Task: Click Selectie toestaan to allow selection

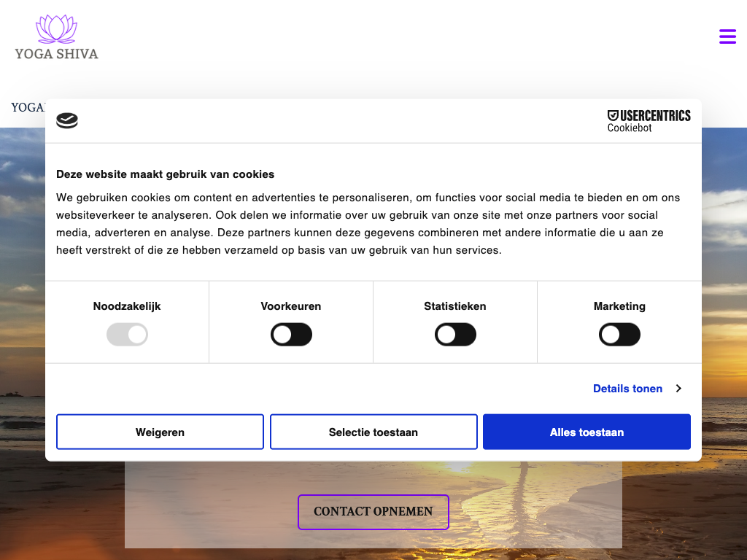Action: tap(373, 432)
